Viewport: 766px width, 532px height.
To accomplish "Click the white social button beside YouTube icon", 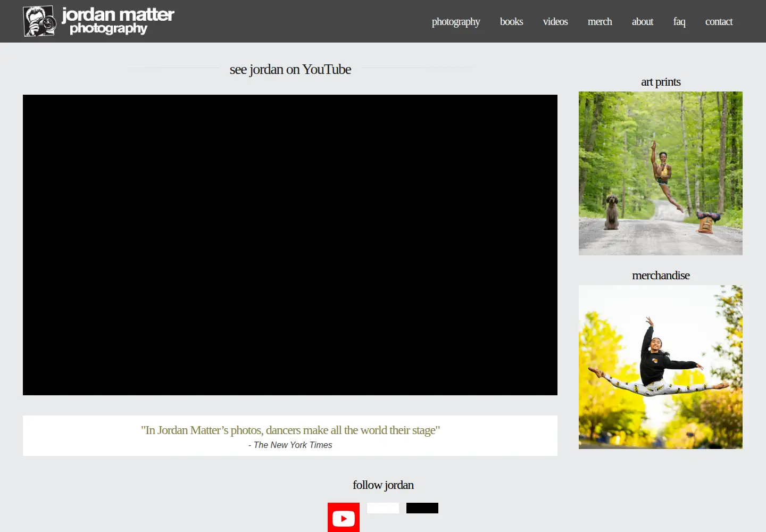I will click(x=383, y=508).
